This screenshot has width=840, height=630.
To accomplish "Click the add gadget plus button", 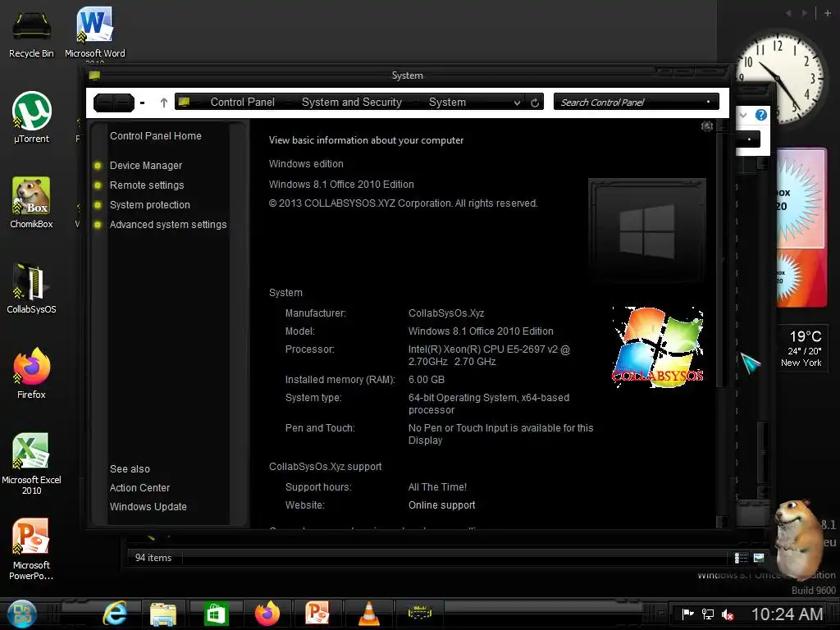I will pyautogui.click(x=828, y=13).
